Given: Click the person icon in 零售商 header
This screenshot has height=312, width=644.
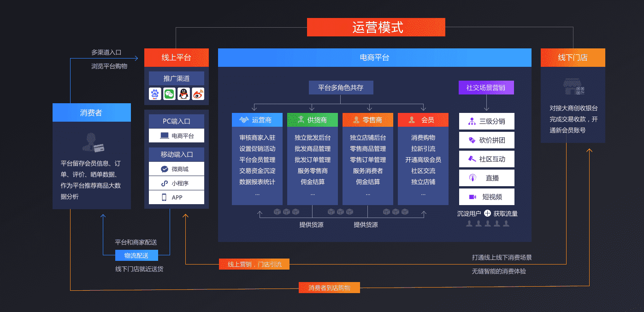Looking at the screenshot, I should pos(356,120).
